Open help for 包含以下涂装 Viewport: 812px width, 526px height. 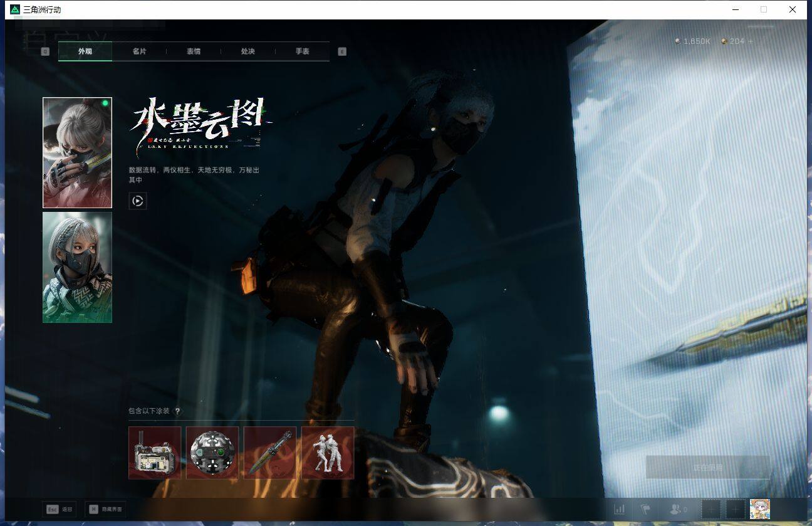click(177, 411)
